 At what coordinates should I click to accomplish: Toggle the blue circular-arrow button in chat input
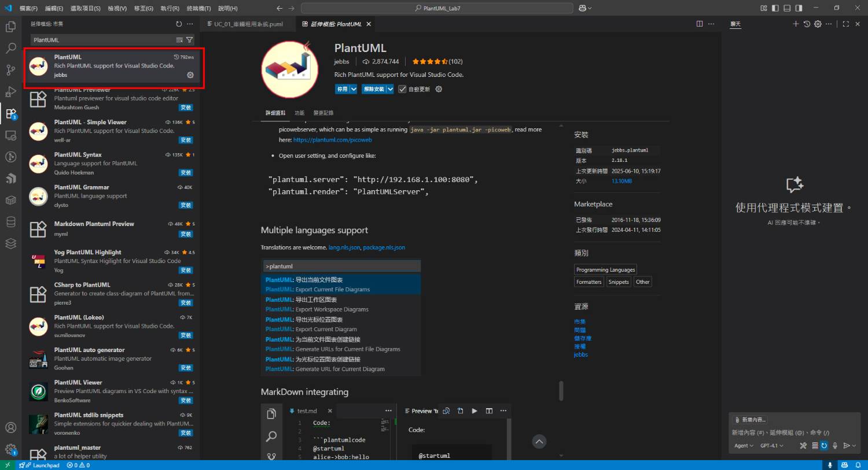(824, 446)
